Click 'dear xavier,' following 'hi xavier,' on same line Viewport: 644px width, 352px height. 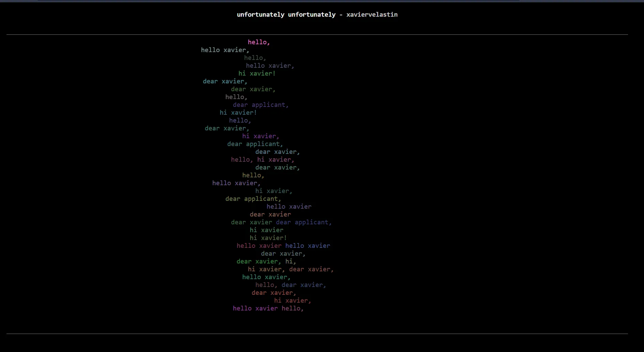click(x=311, y=269)
